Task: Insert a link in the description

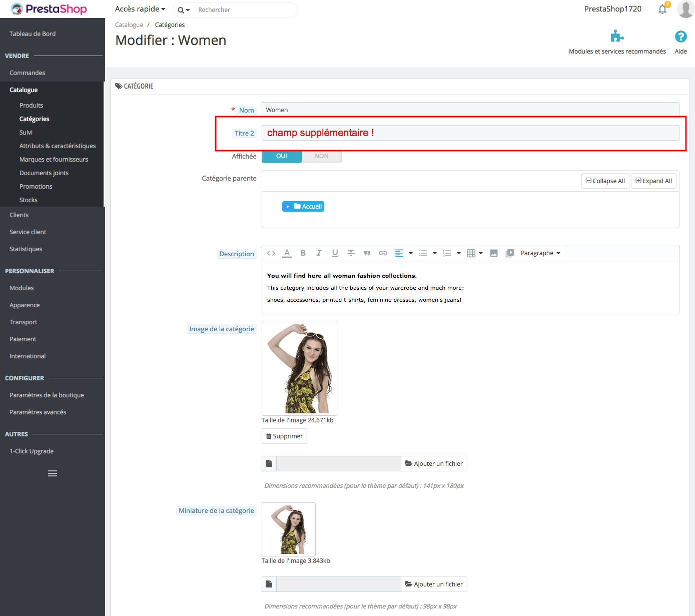Action: [383, 253]
